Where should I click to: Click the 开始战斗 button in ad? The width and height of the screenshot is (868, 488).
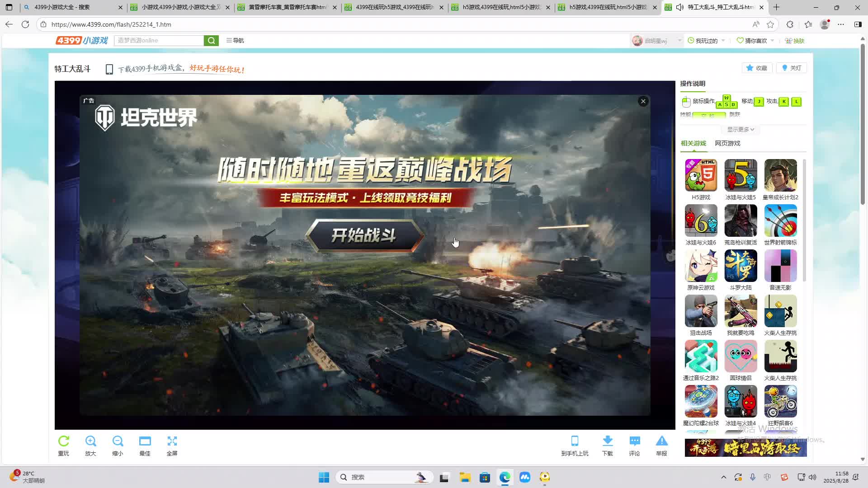tap(364, 235)
